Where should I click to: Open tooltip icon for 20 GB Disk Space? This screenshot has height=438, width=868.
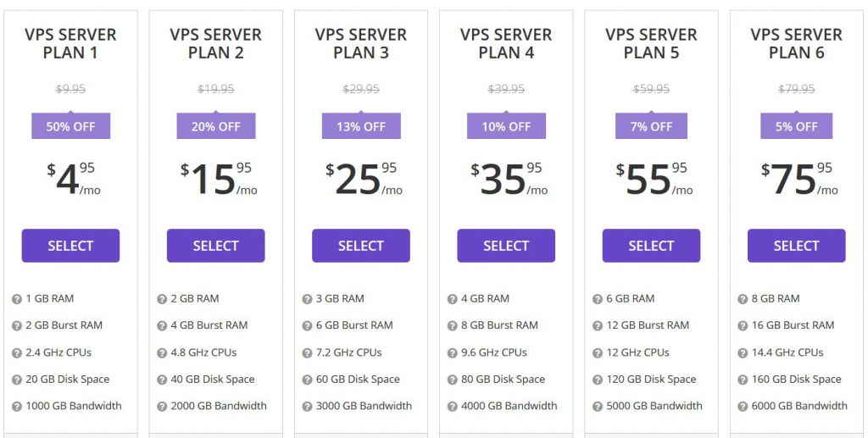tap(17, 380)
